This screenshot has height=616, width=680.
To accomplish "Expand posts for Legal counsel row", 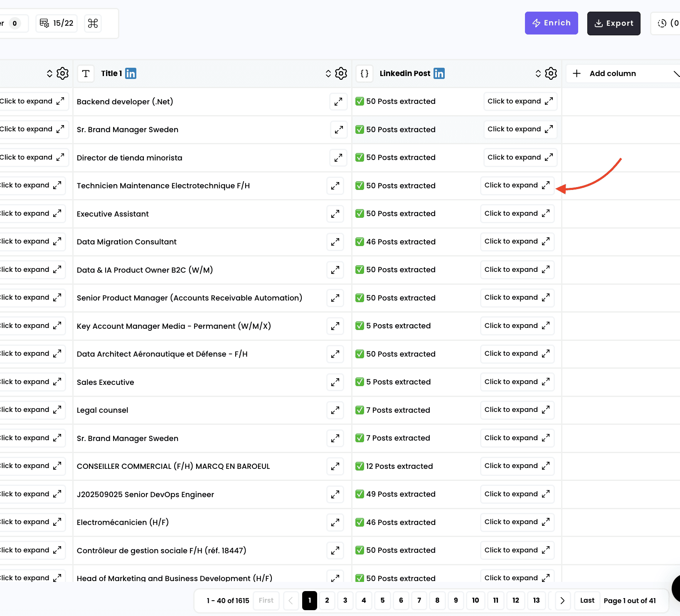I will 517,410.
